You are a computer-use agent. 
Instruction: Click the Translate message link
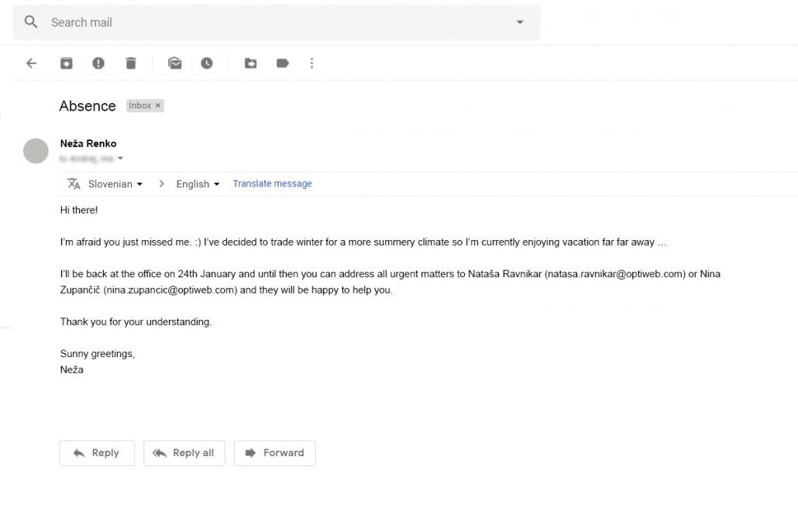tap(272, 184)
